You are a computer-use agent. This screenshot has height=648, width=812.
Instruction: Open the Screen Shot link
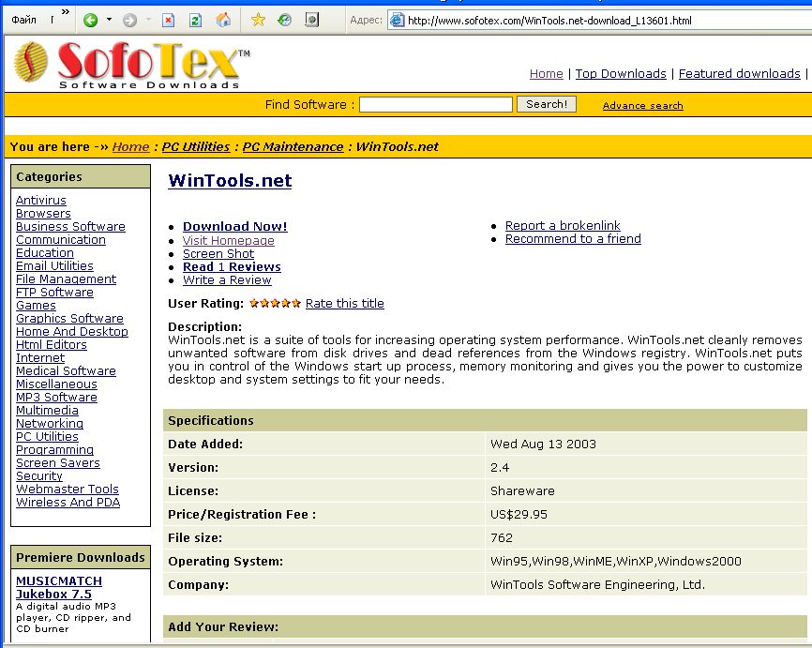point(218,254)
